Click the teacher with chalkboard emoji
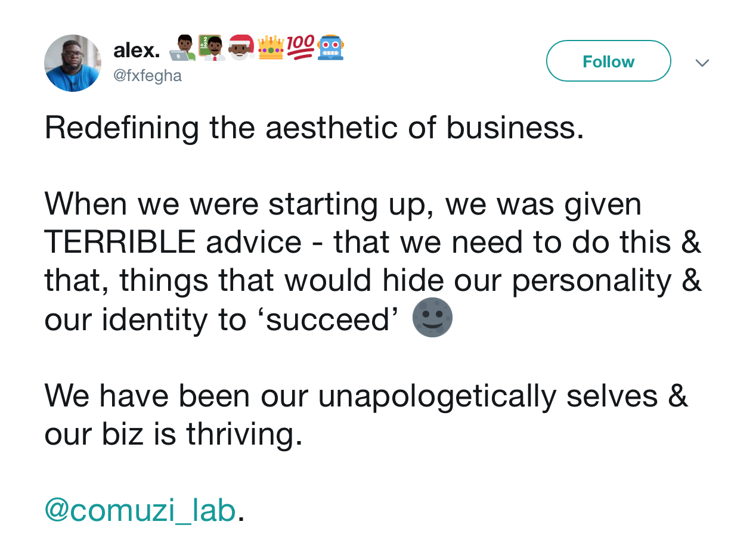The height and width of the screenshot is (540, 756). pos(211,48)
